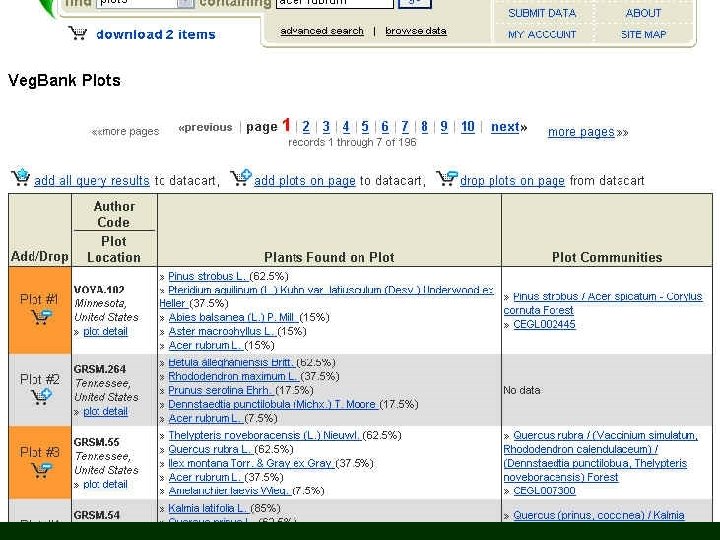Open plot detail for GRSM.264

[x=105, y=411]
